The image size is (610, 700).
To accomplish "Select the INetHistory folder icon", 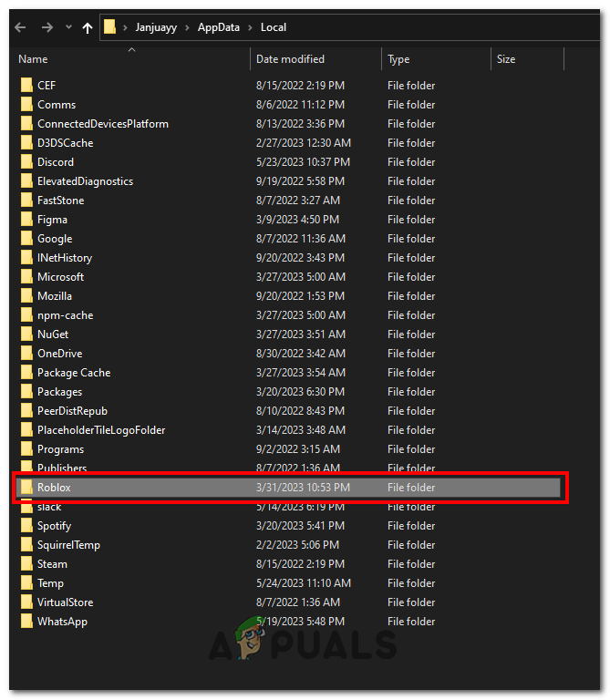I will pos(26,257).
